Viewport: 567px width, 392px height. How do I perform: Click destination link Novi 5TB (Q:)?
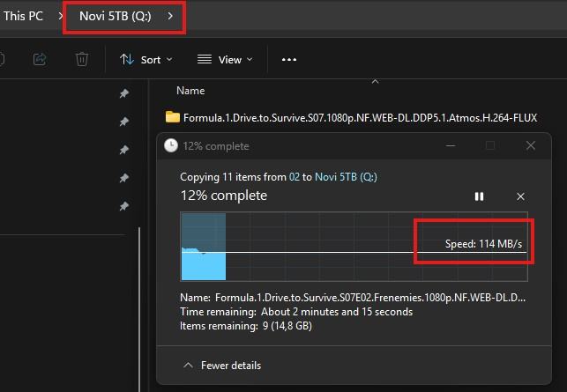point(346,177)
